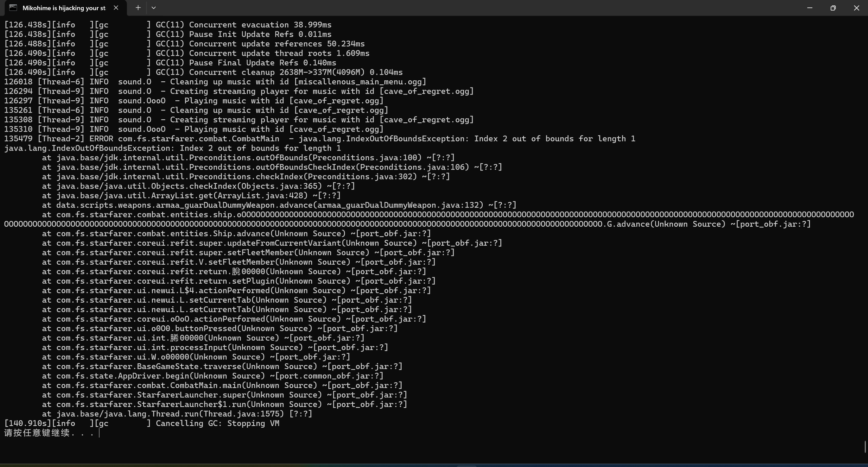Restore down the terminal window
The height and width of the screenshot is (467, 868).
coord(833,8)
